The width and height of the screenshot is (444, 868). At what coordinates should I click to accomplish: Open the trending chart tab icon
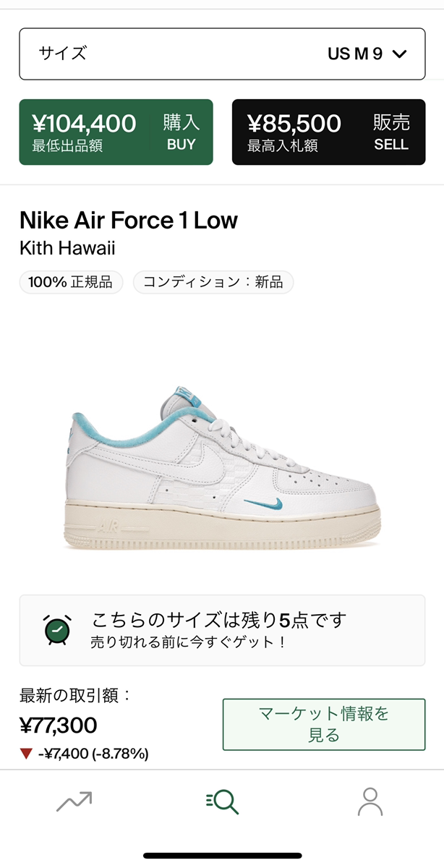pyautogui.click(x=74, y=801)
